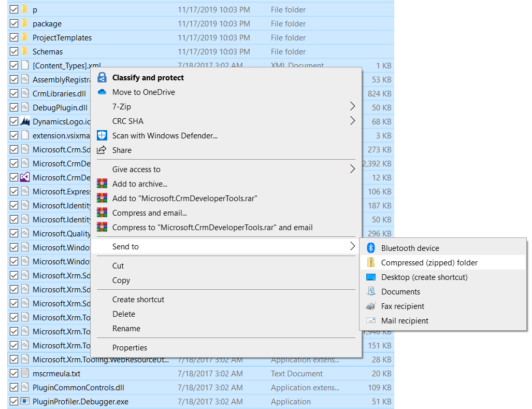The width and height of the screenshot is (532, 409).
Task: Click the Mail recipient envelope icon
Action: pos(371,320)
